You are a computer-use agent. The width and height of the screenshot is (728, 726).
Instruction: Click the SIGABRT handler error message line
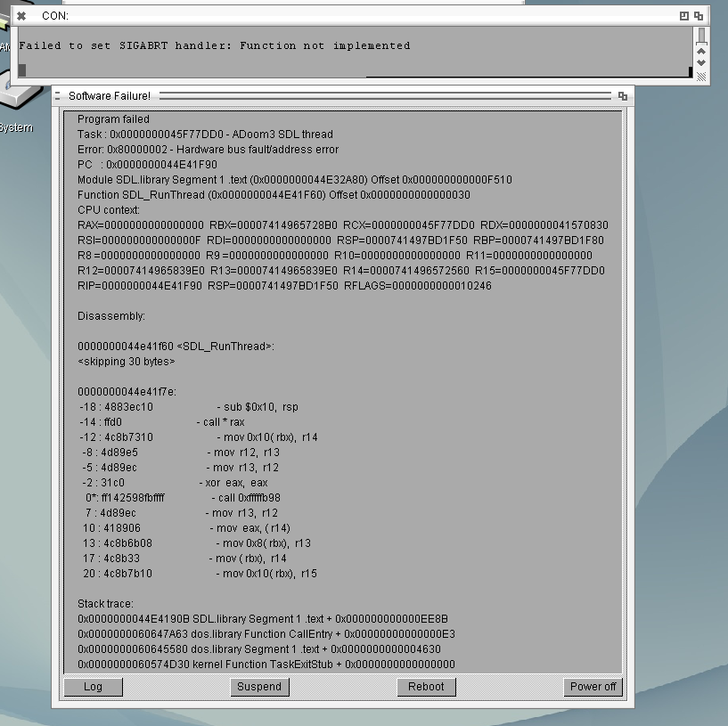click(215, 45)
